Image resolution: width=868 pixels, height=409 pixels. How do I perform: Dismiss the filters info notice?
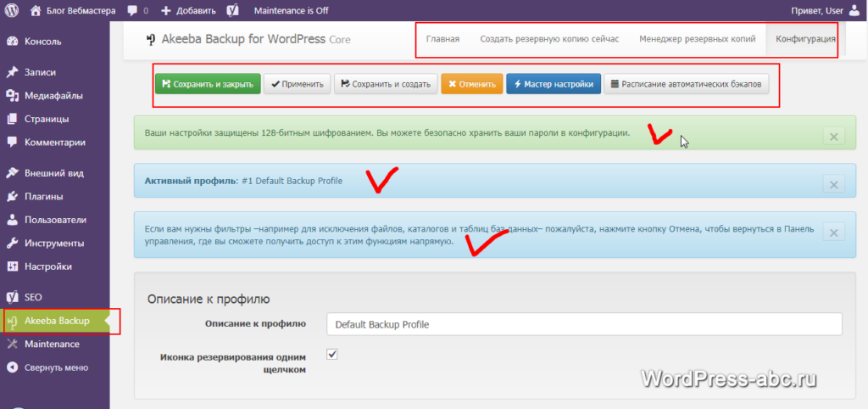[834, 231]
